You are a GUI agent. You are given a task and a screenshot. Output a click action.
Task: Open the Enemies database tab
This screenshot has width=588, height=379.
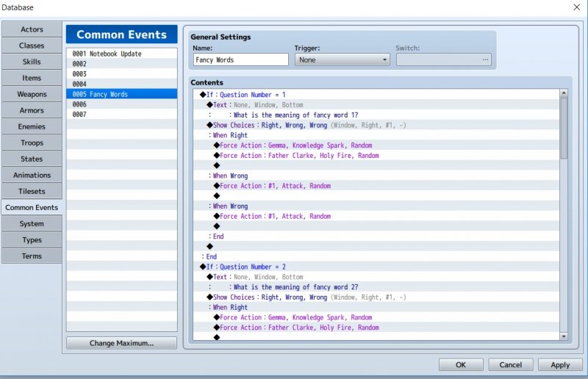(32, 126)
